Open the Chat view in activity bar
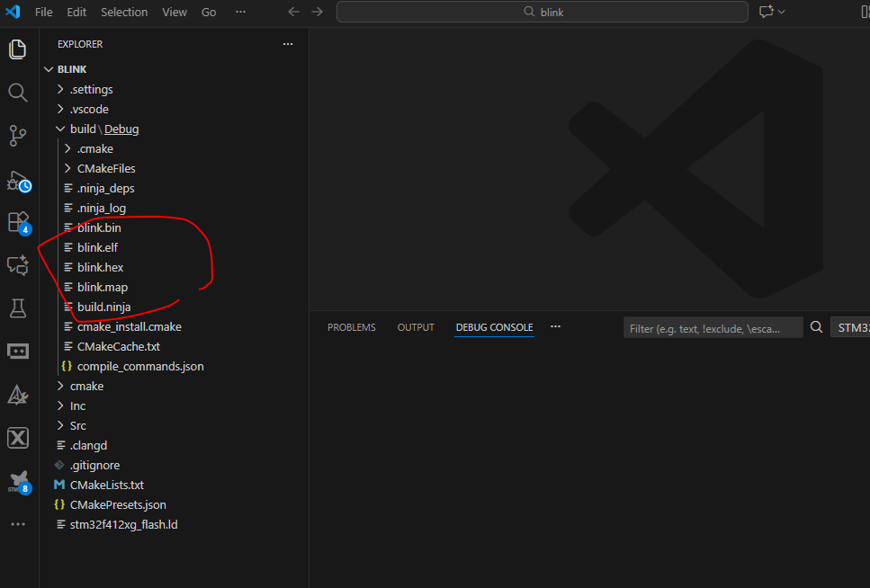The width and height of the screenshot is (870, 588). pyautogui.click(x=18, y=265)
